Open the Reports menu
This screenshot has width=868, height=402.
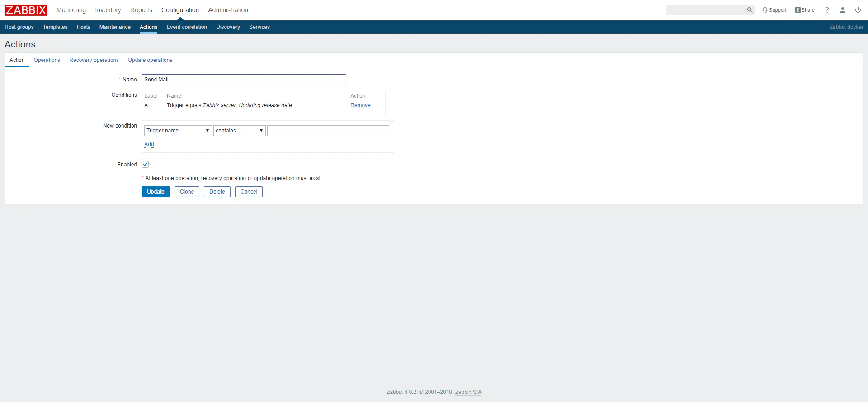[141, 10]
